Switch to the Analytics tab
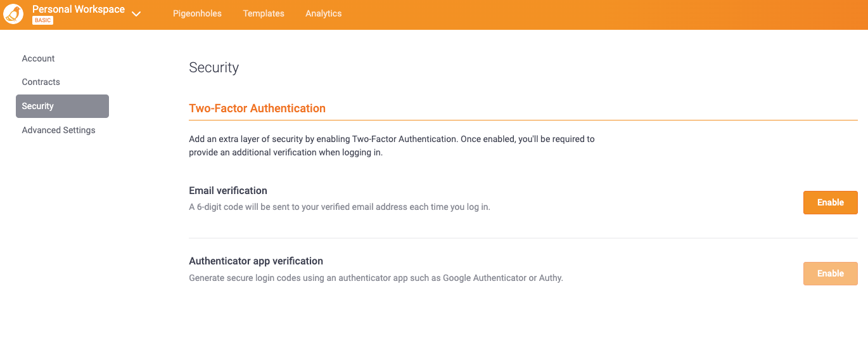 (x=323, y=13)
